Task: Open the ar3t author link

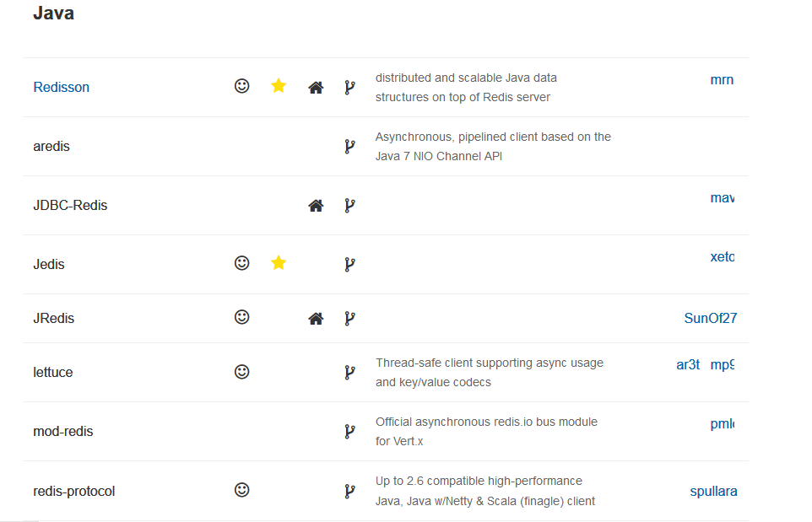Action: click(688, 365)
